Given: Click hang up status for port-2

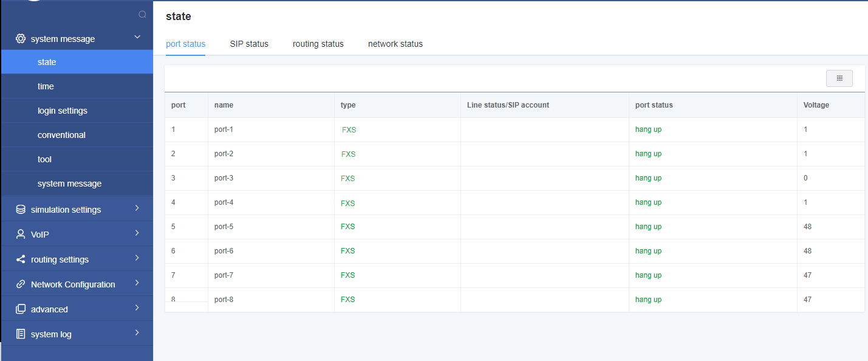Looking at the screenshot, I should coord(648,154).
